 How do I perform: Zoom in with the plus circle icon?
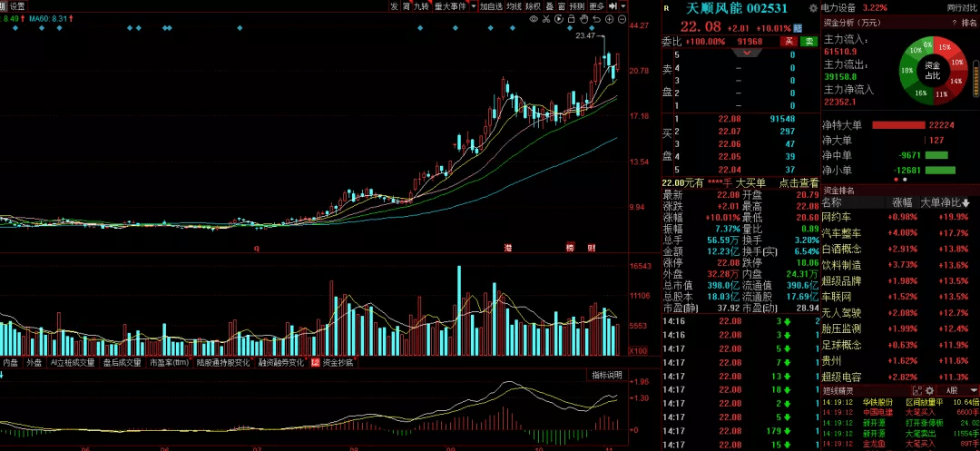[x=610, y=19]
